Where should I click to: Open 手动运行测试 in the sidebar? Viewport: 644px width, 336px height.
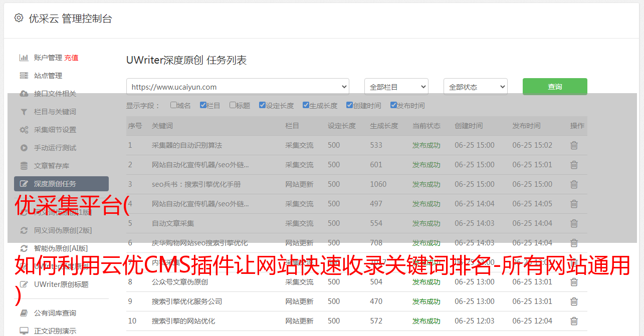click(x=55, y=148)
